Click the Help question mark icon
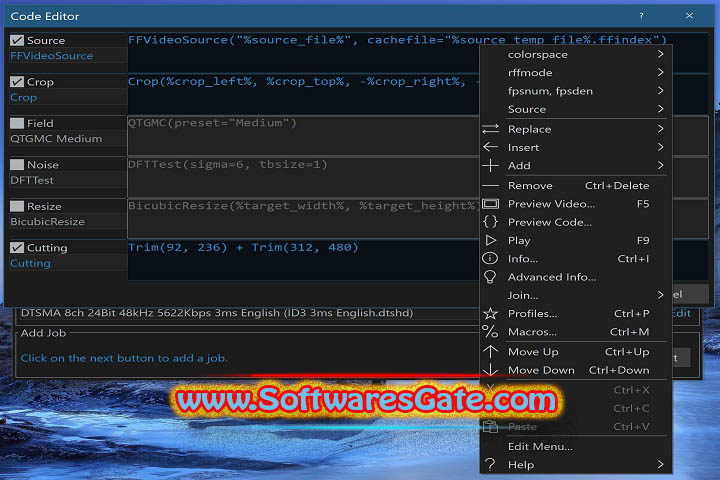Screen dimensions: 720x480 490,464
